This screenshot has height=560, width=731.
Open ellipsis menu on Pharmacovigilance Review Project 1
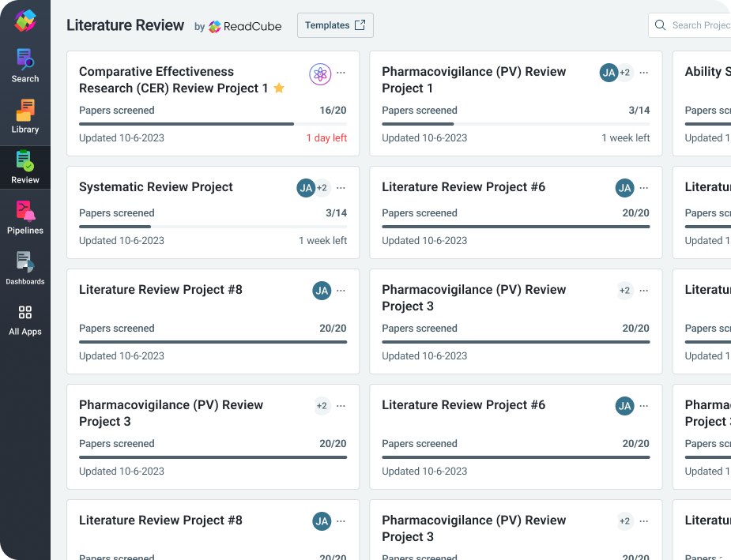pos(644,73)
